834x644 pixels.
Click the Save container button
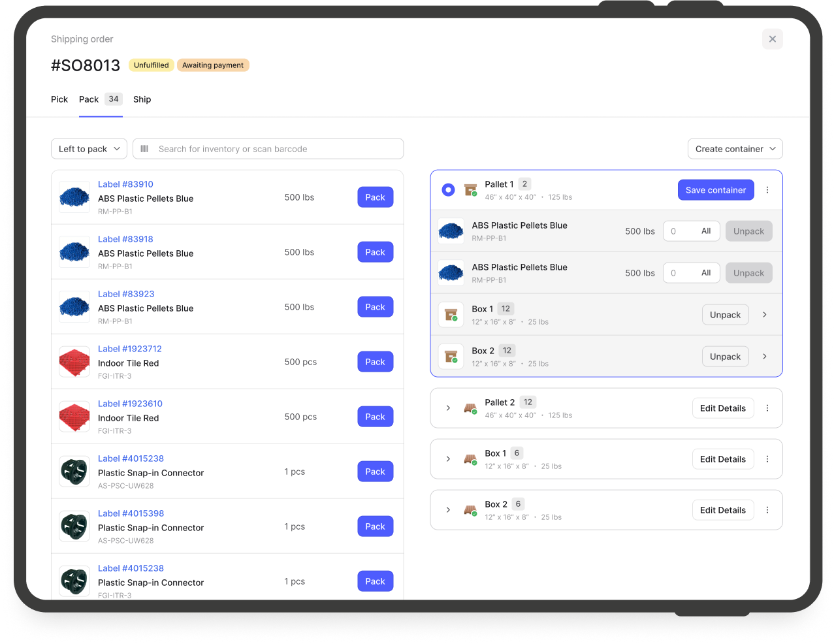coord(715,190)
